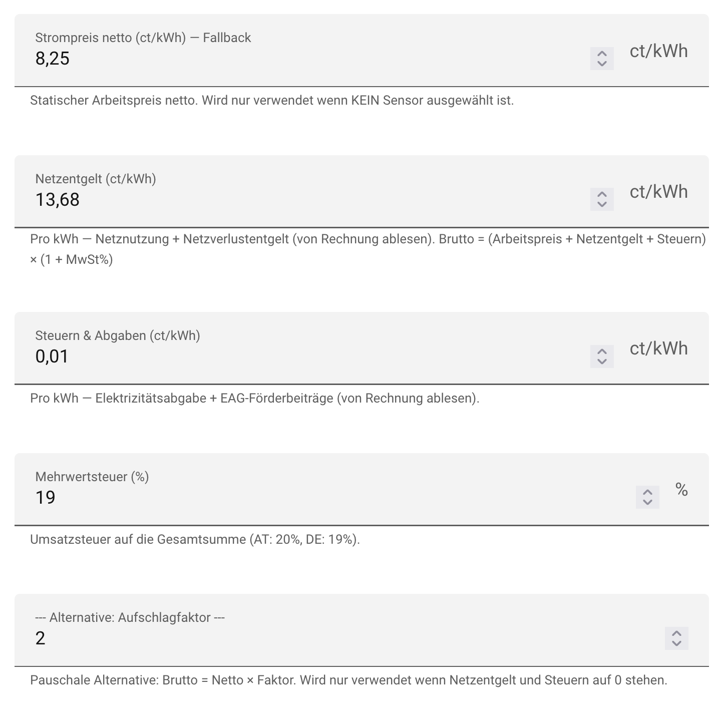Decrease Steuern & Abgaben with down arrow
This screenshot has width=713, height=728.
602,362
